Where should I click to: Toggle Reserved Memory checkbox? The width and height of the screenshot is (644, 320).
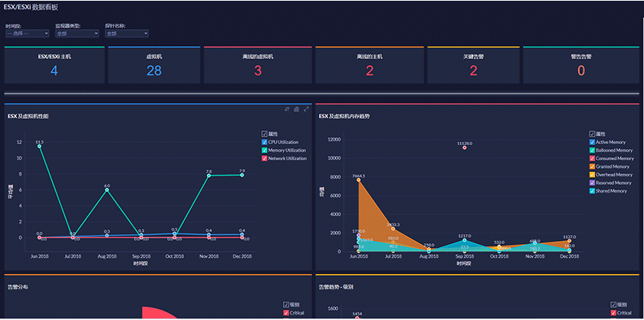pos(592,183)
